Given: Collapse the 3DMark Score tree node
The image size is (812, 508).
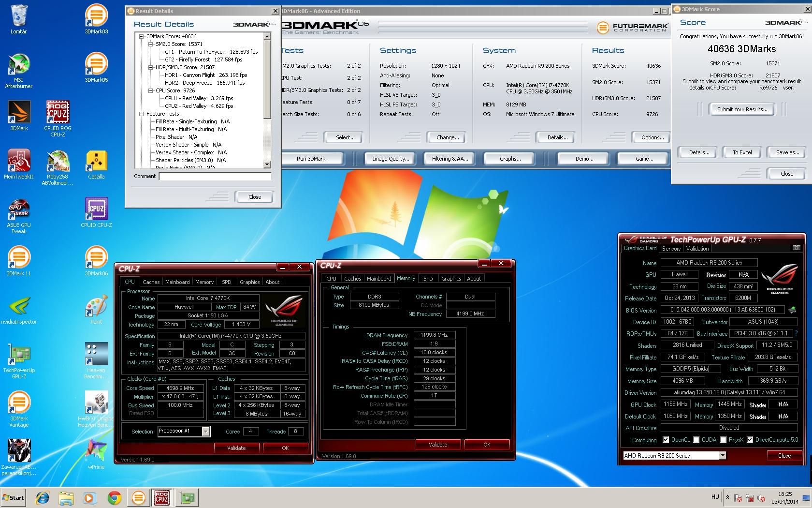Looking at the screenshot, I should 142,36.
